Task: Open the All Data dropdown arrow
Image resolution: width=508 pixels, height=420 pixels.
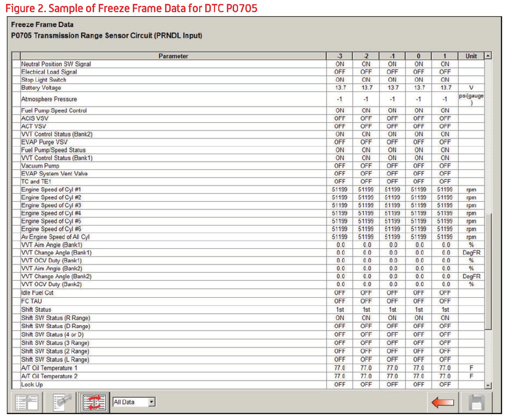Action: [152, 402]
